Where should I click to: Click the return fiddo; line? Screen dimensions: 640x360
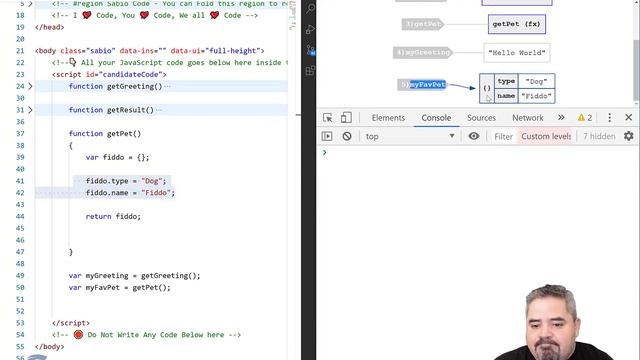[x=113, y=216]
